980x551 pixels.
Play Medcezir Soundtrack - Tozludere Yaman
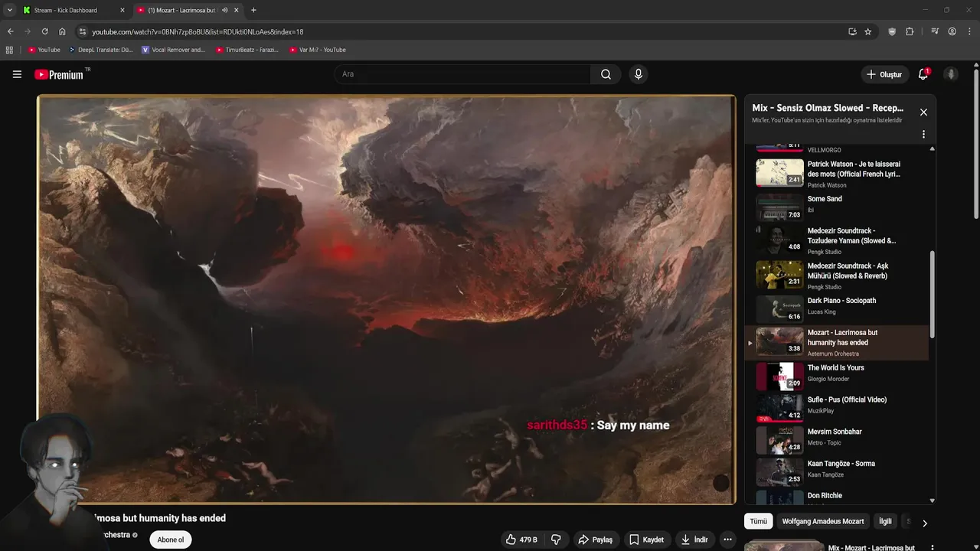[838, 240]
